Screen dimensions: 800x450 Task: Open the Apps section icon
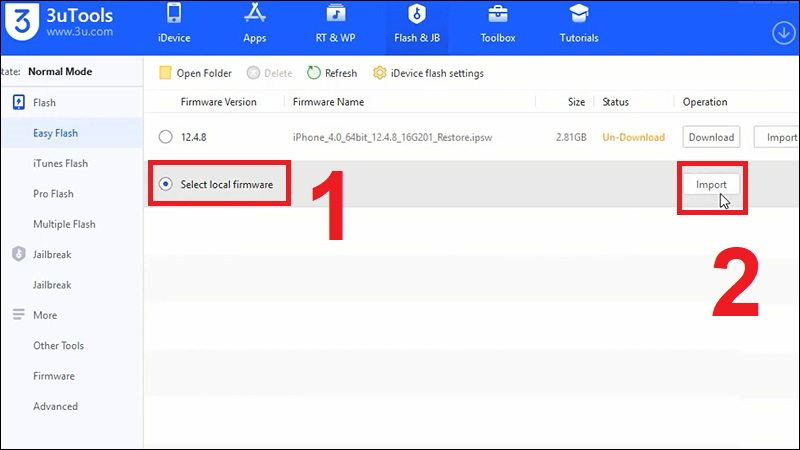[254, 16]
